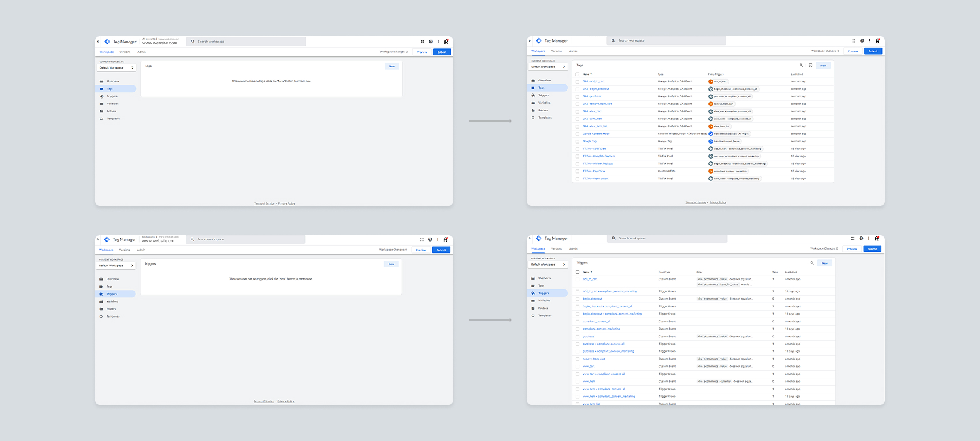The width and height of the screenshot is (980, 441).
Task: Click the view_item + compliance_consent_all trigger chip
Action: pos(730,119)
